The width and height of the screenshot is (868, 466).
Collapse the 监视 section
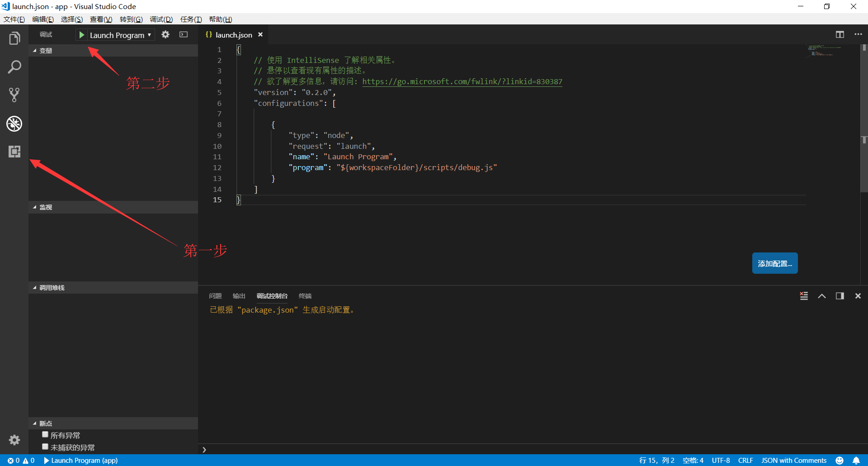113,207
